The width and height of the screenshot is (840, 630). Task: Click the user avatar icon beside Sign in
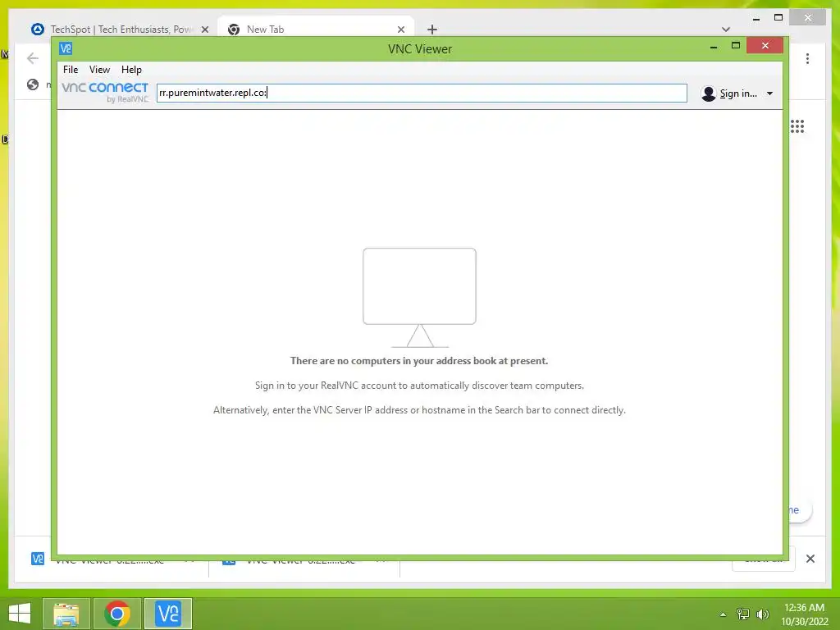tap(708, 94)
